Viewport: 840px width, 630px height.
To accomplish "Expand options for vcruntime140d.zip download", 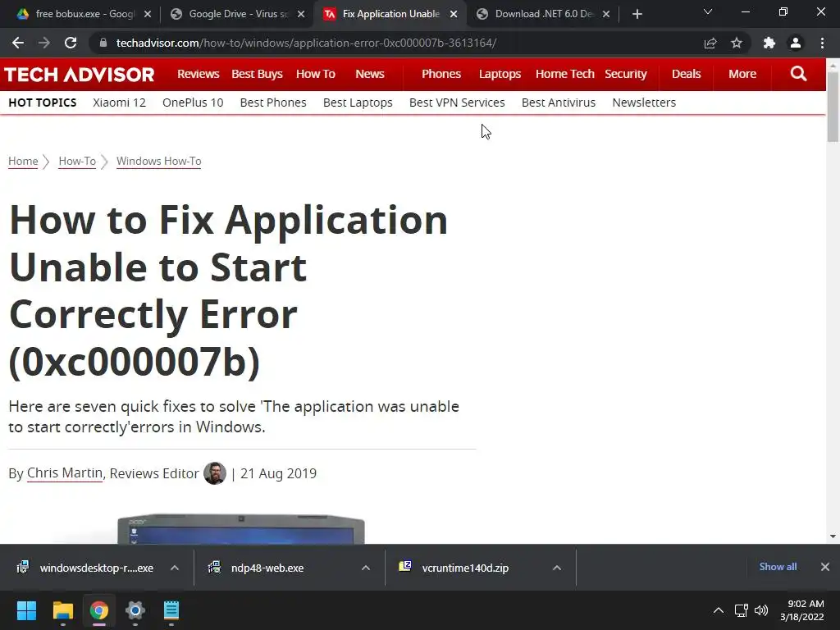I will coord(557,568).
